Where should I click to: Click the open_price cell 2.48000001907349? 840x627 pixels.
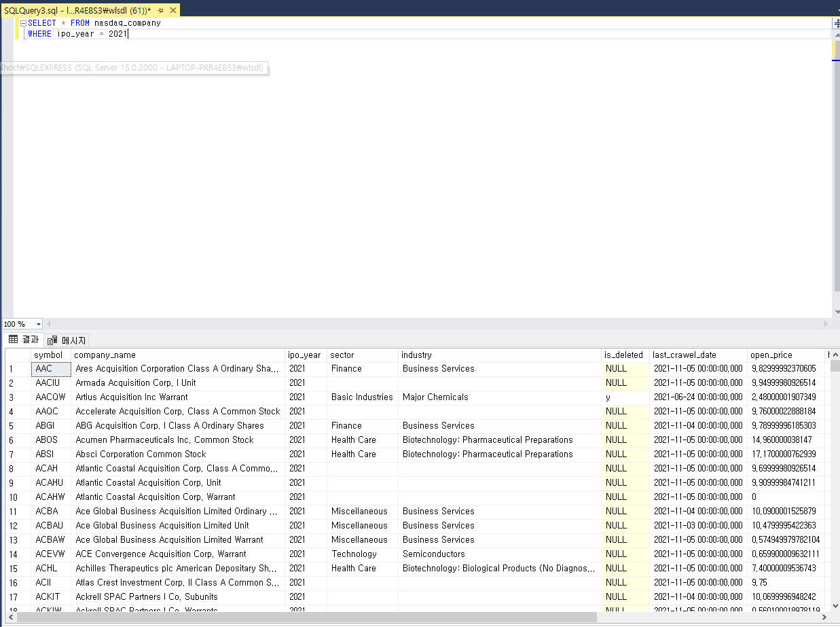[x=786, y=397]
